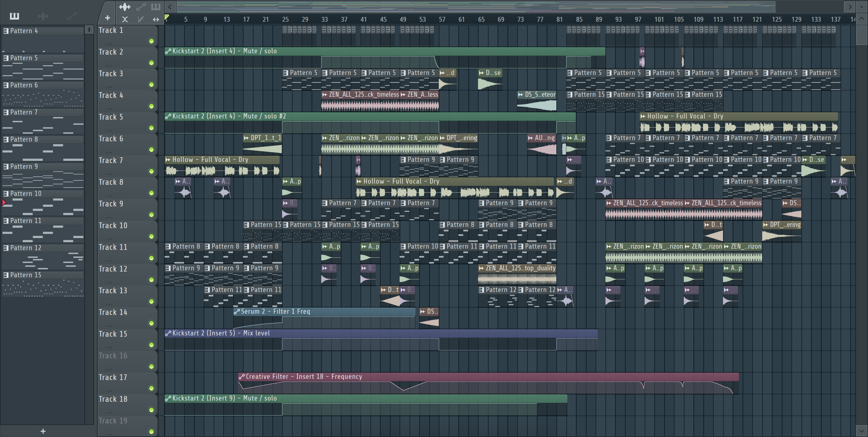Click the Track 18 name label
This screenshot has height=437, width=868.
113,399
